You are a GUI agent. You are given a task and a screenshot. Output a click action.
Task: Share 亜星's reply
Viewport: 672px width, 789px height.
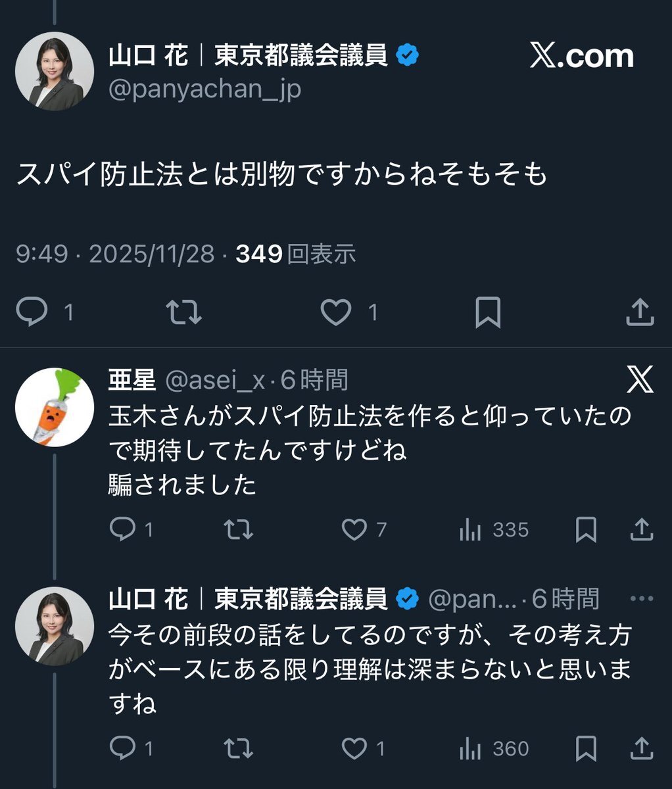[641, 530]
